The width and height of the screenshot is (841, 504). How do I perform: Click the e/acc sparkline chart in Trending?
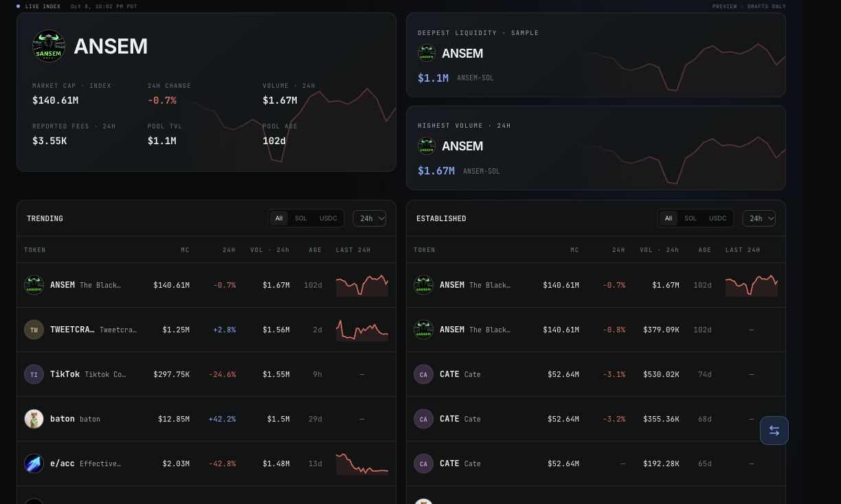click(x=362, y=463)
